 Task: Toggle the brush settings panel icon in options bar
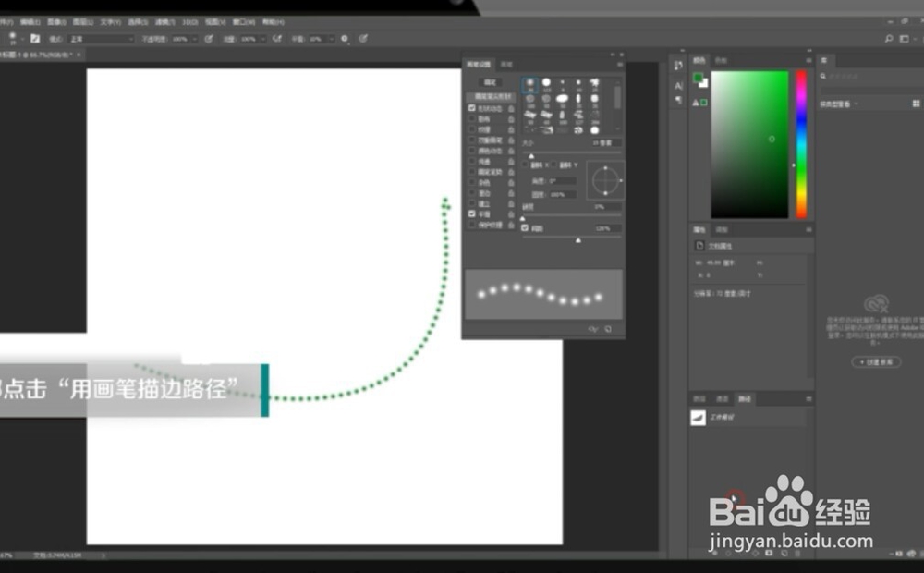35,39
